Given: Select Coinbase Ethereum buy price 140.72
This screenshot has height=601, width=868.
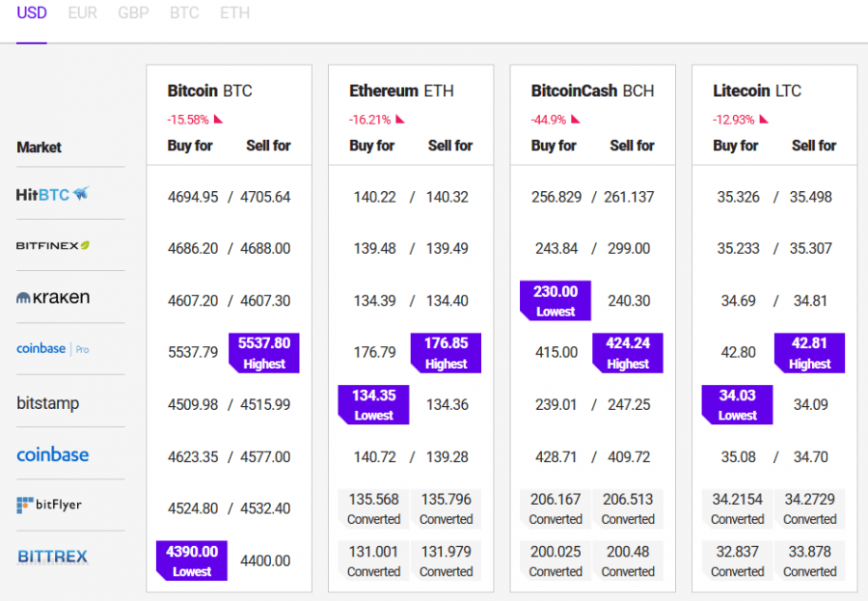Looking at the screenshot, I should pyautogui.click(x=375, y=457).
